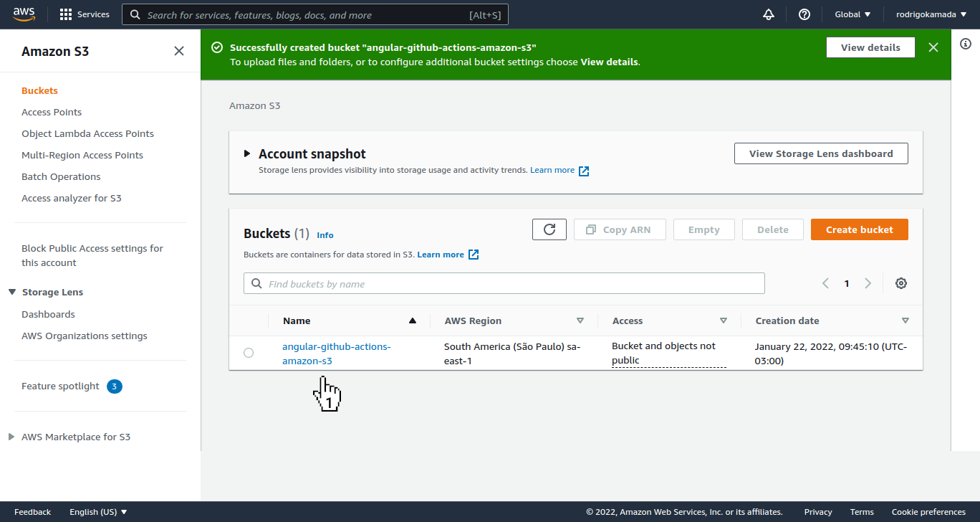Refresh the buckets list
The height and width of the screenshot is (522, 980).
[549, 229]
